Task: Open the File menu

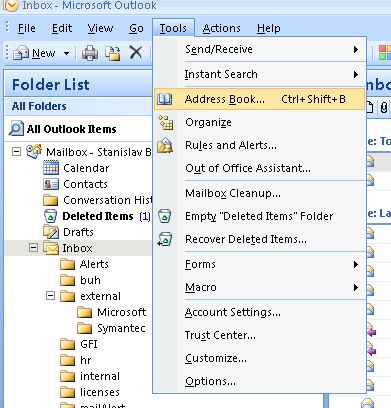Action: tap(27, 28)
